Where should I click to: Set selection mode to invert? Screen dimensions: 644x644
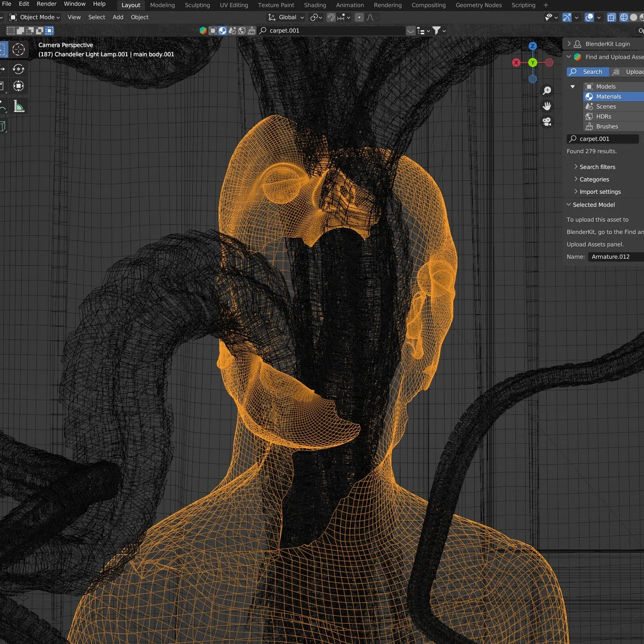[40, 31]
